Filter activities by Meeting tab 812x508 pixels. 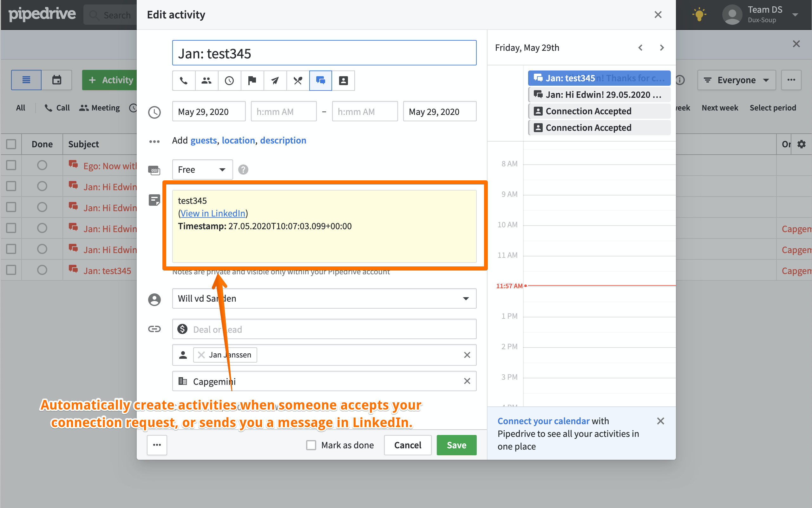click(99, 108)
